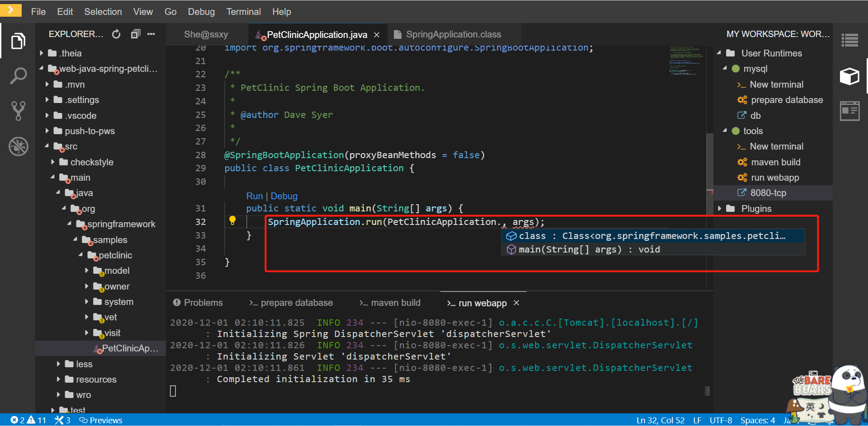Click the run webapp gears icon
868x426 pixels.
point(742,178)
